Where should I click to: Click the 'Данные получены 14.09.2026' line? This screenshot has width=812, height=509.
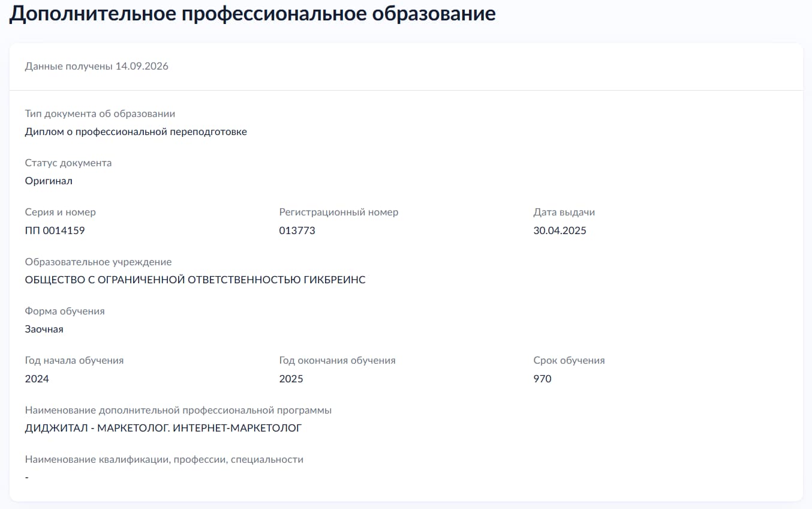[97, 66]
